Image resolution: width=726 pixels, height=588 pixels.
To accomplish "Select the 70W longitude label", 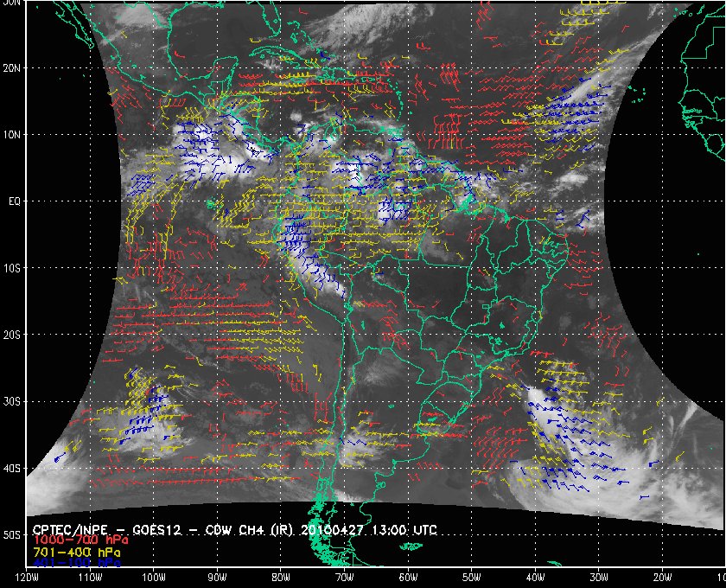I will pyautogui.click(x=345, y=578).
